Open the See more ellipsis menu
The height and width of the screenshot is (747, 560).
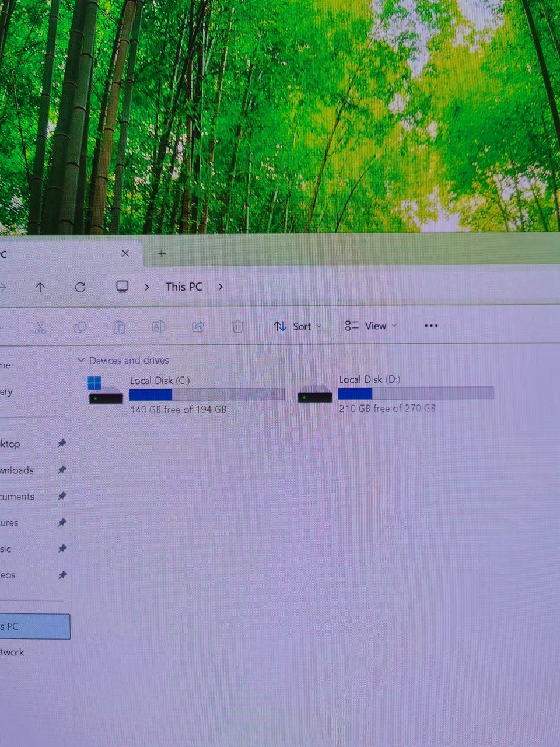click(431, 326)
